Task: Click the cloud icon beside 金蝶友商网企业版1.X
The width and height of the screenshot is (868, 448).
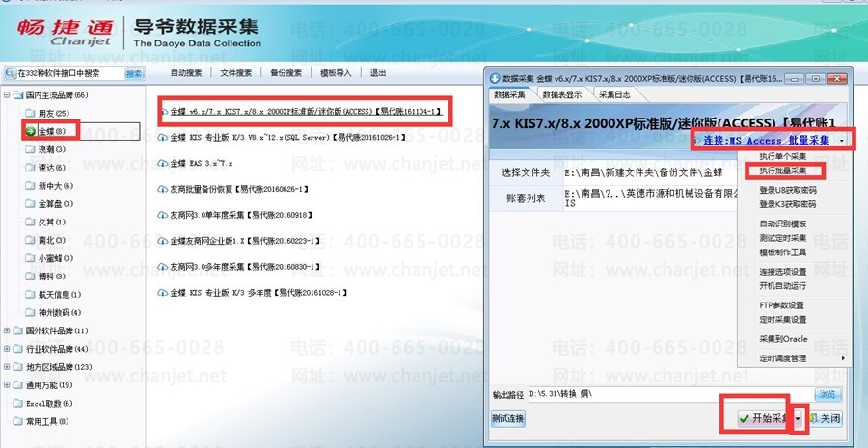Action: pos(163,241)
